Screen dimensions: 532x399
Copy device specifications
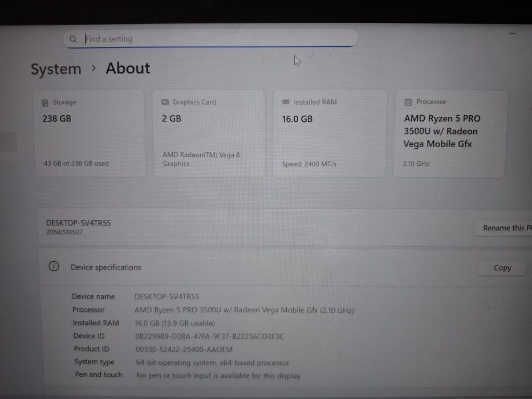click(x=502, y=268)
